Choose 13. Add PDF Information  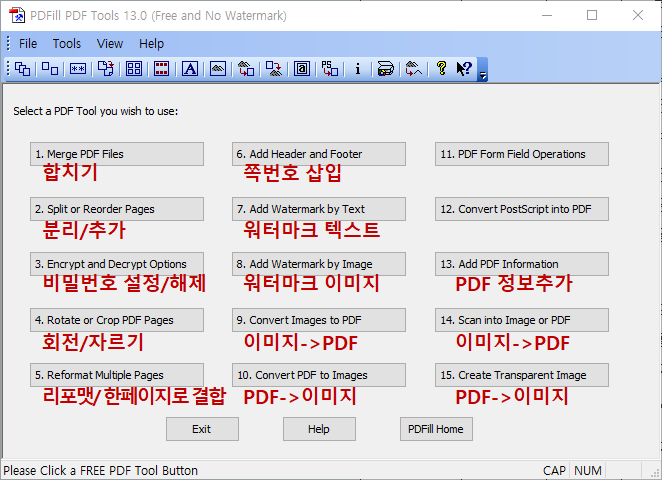tap(522, 264)
